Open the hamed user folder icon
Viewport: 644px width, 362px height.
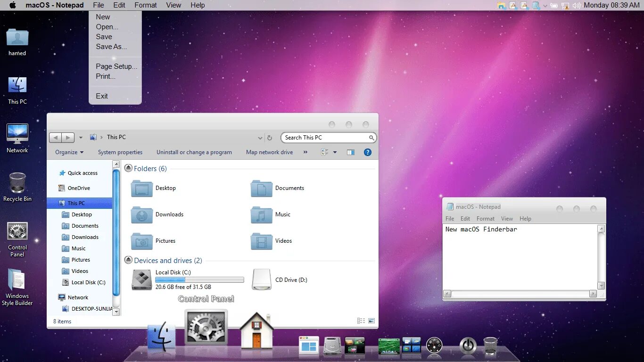coord(17,42)
